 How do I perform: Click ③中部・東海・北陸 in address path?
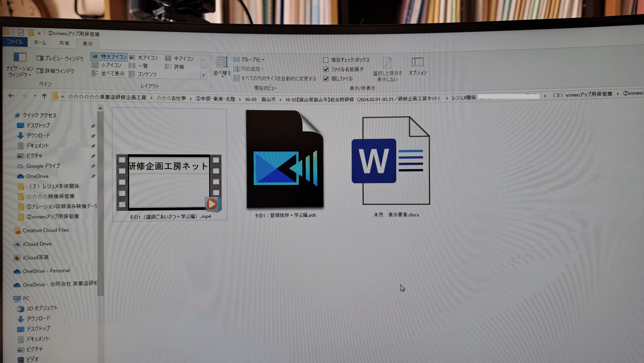coord(215,99)
